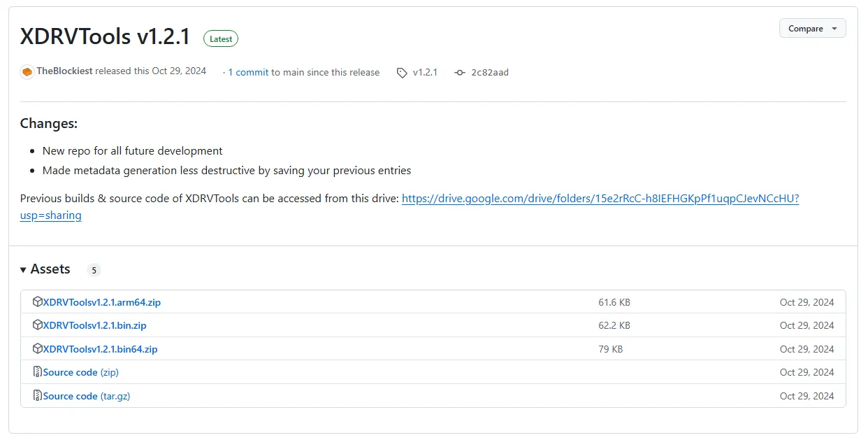Viewport: 868px width, 440px height.
Task: Open commit 2c82aad
Action: (490, 73)
